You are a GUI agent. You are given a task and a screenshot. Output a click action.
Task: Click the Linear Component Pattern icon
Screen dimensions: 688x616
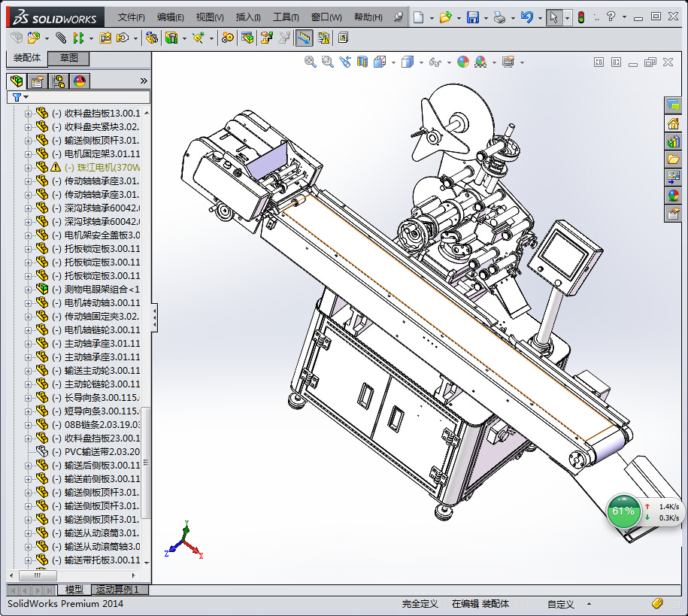tap(78, 38)
